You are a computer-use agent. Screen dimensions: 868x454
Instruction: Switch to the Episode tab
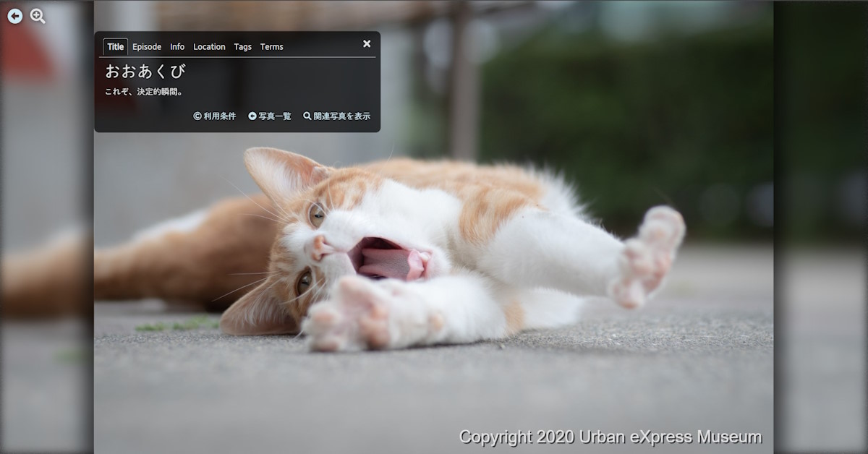point(147,47)
